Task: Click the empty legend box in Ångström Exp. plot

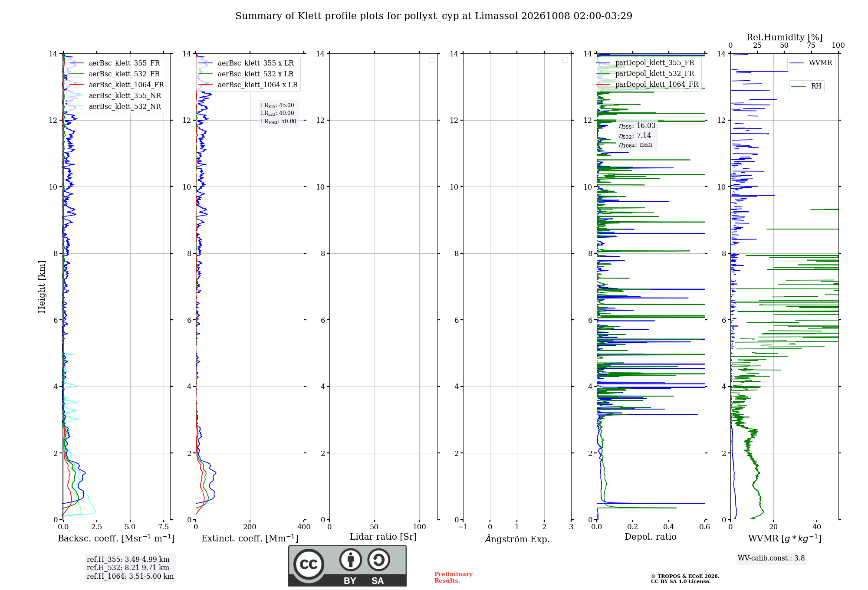Action: point(565,60)
